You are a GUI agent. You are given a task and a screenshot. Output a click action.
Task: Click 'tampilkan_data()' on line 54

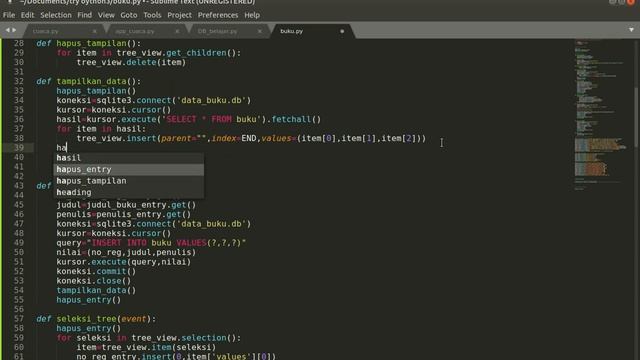coord(96,290)
